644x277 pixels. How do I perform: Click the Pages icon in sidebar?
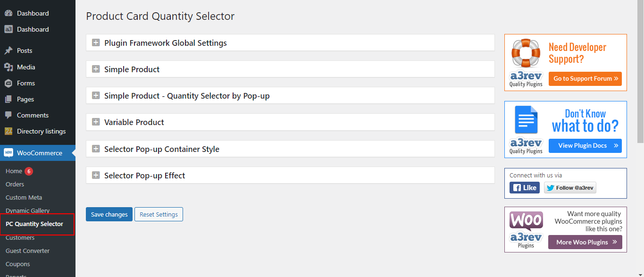click(8, 99)
